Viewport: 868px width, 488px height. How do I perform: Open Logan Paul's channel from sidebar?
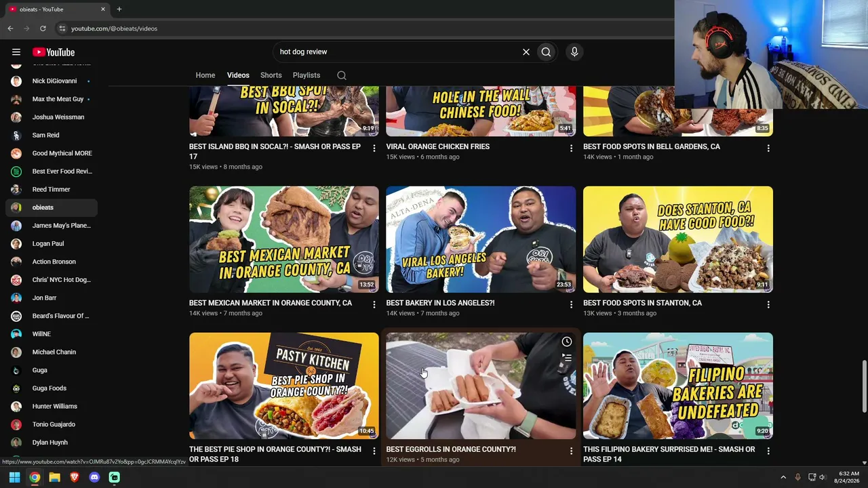52,244
